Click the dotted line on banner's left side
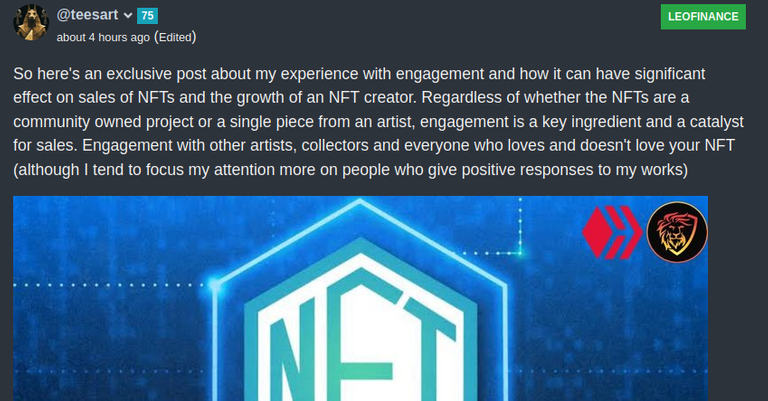 110,284
